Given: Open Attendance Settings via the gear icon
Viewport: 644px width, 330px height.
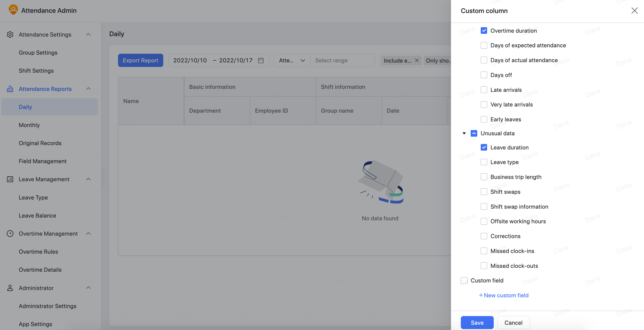Looking at the screenshot, I should coord(10,35).
